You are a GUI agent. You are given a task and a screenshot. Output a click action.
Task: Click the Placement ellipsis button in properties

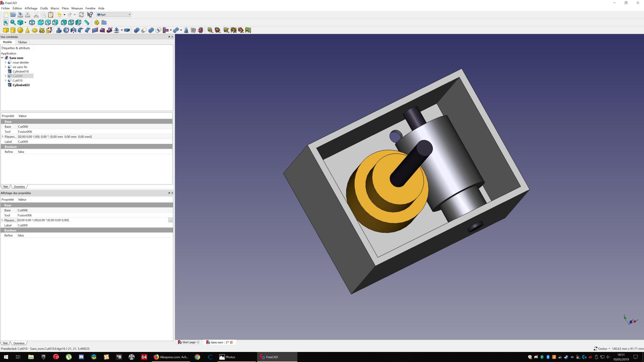[x=170, y=220]
